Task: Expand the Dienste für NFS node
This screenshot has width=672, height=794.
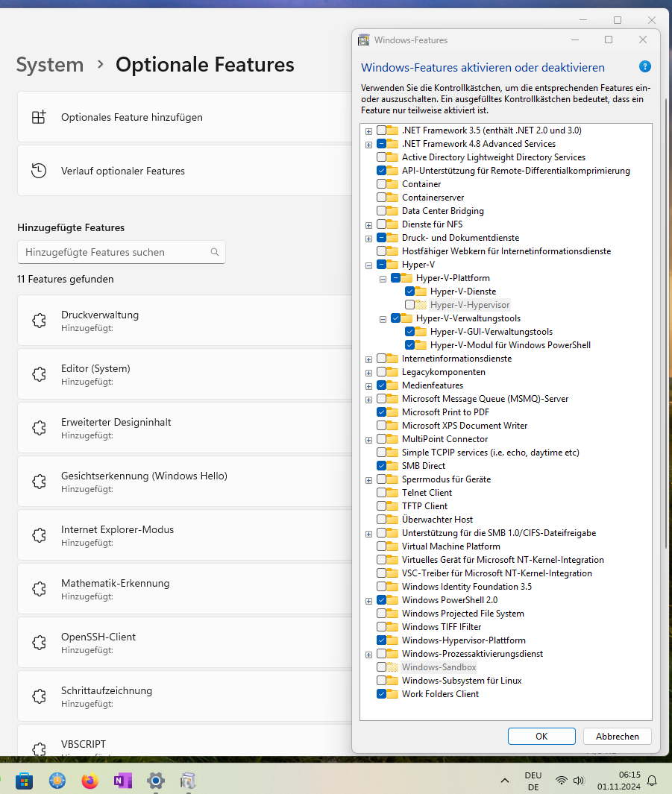Action: click(368, 225)
